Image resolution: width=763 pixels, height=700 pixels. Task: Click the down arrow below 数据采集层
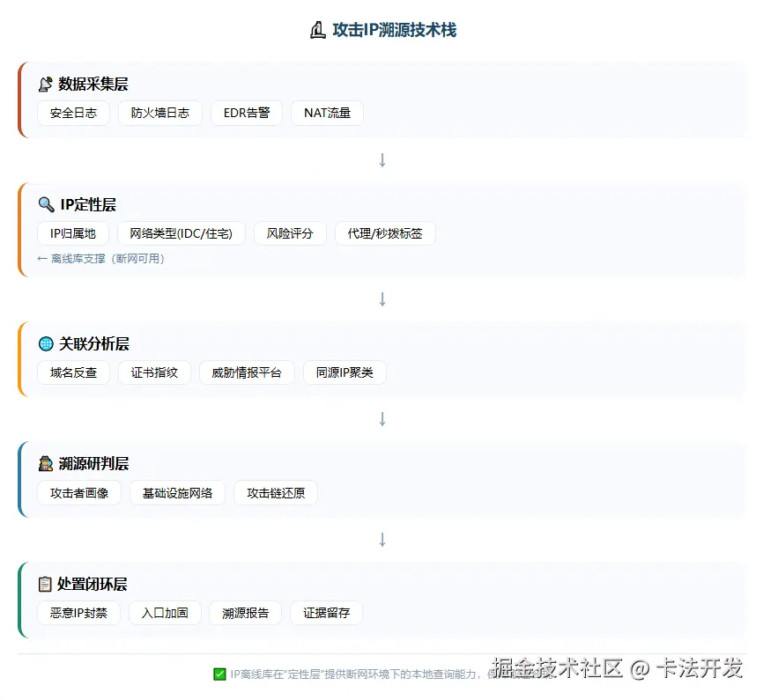tap(381, 159)
